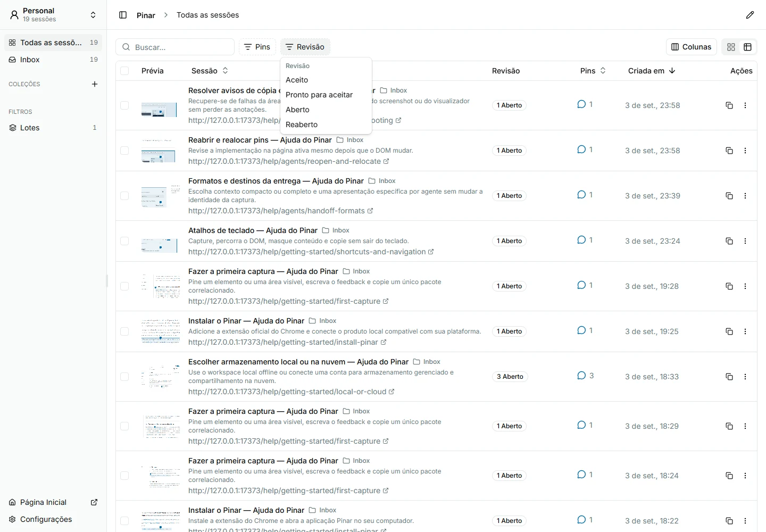Check the 'Formatos e destinos da entrega' checkbox

(124, 196)
